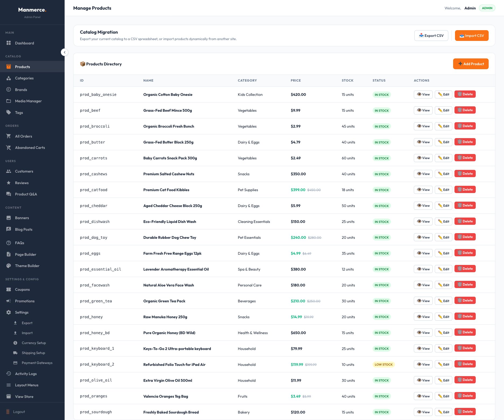The width and height of the screenshot is (504, 420).
Task: Click the Promotions megaphone icon
Action: tap(9, 301)
